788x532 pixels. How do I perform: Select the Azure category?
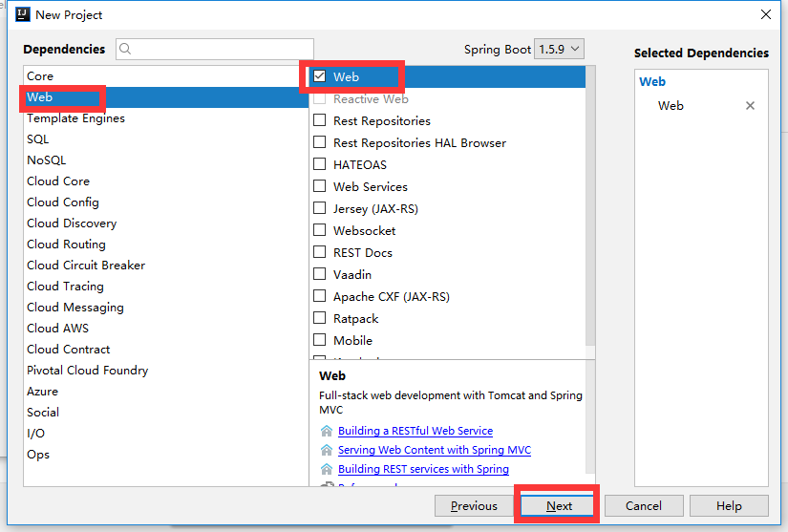point(166,392)
